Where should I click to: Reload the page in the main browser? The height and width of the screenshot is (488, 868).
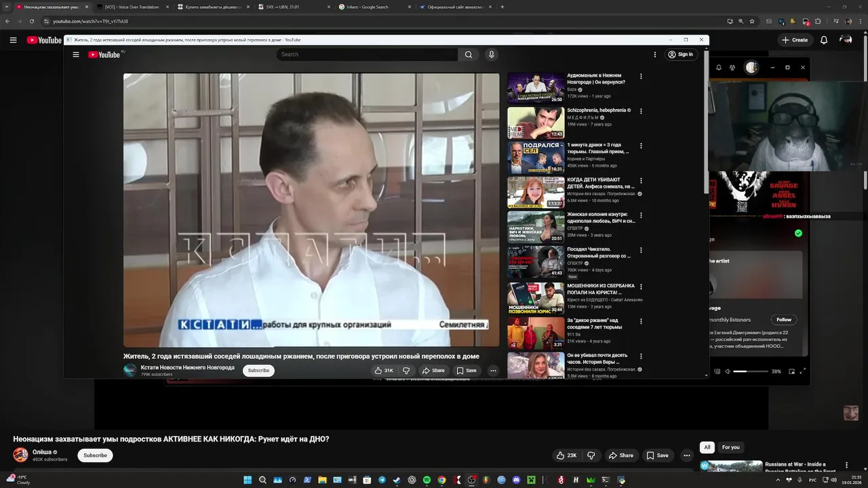coord(31,21)
